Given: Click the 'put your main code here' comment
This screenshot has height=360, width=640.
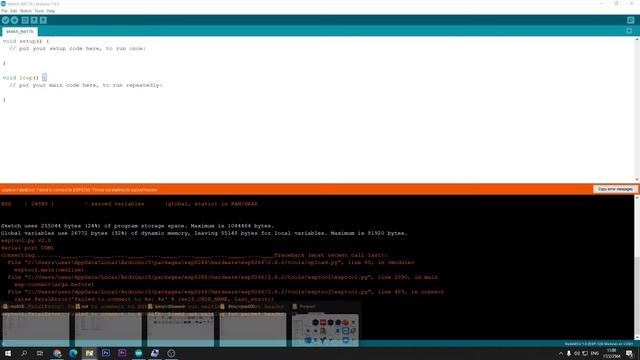Looking at the screenshot, I should [86, 85].
